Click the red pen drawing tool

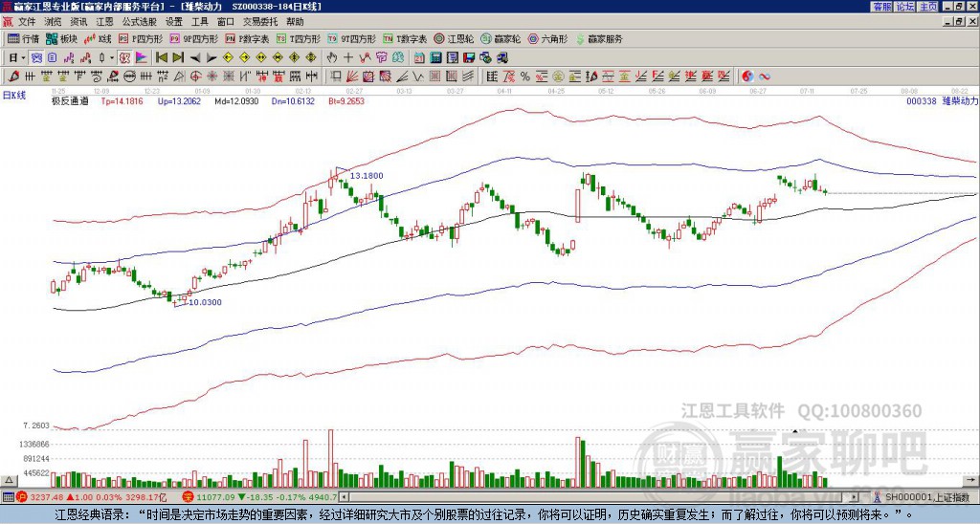point(13,76)
